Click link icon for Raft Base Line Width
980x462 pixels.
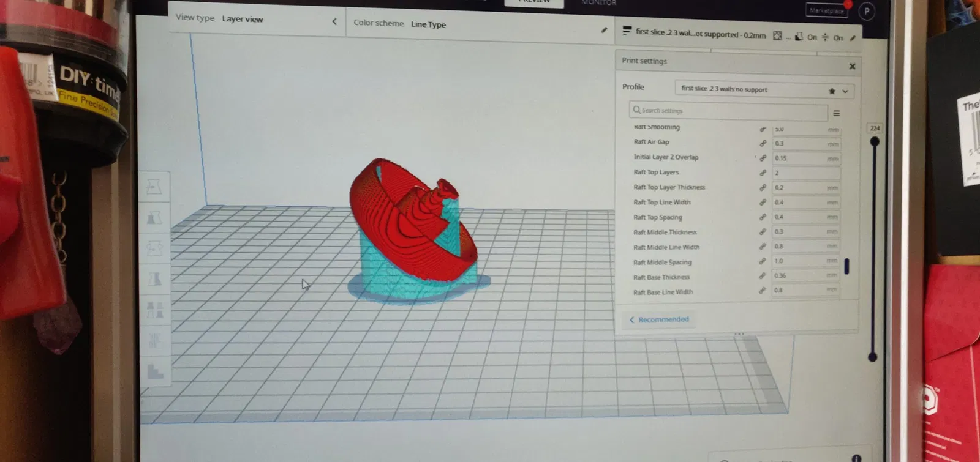click(763, 290)
